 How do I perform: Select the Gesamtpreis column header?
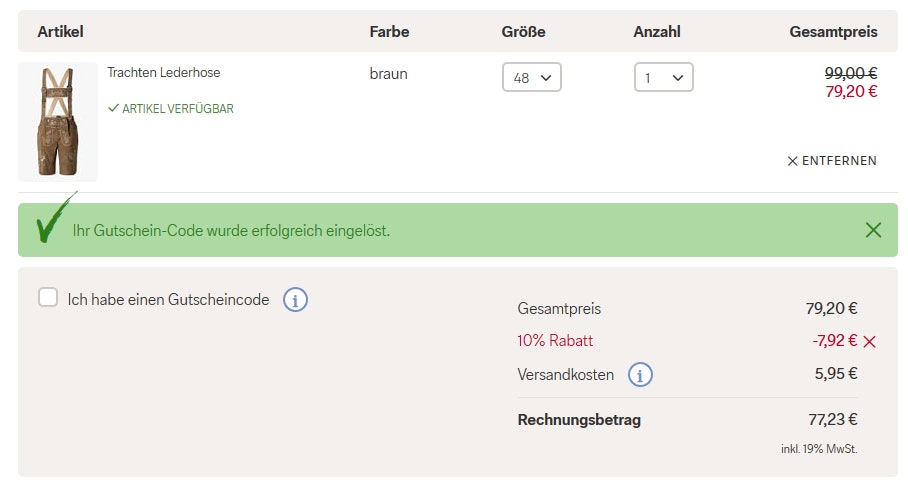pyautogui.click(x=833, y=32)
